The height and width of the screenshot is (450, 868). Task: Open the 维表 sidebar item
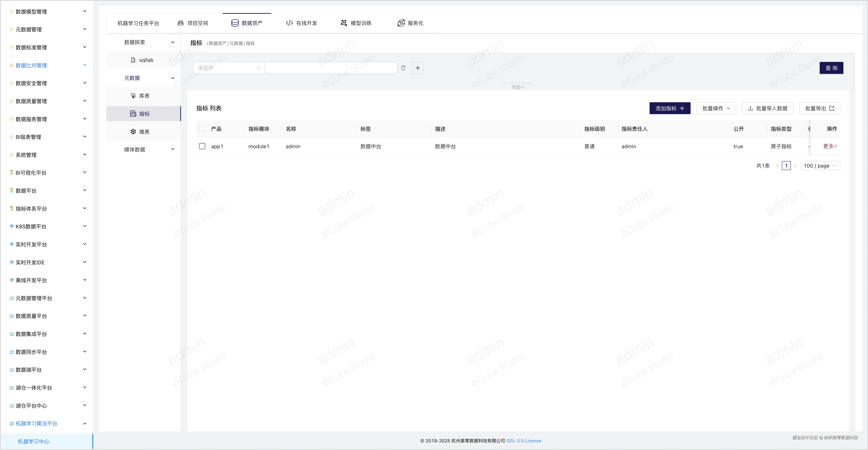(x=144, y=132)
